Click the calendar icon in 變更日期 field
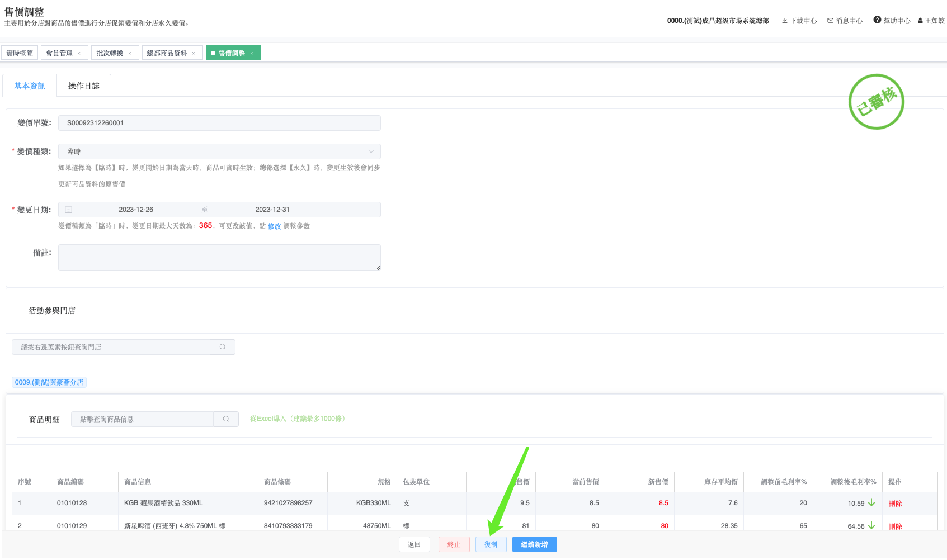947x560 pixels. click(69, 210)
